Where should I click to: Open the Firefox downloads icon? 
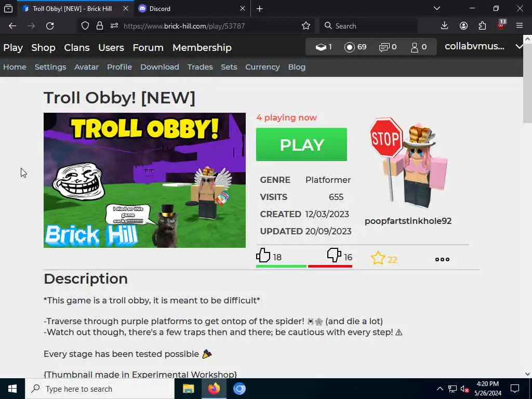(444, 26)
